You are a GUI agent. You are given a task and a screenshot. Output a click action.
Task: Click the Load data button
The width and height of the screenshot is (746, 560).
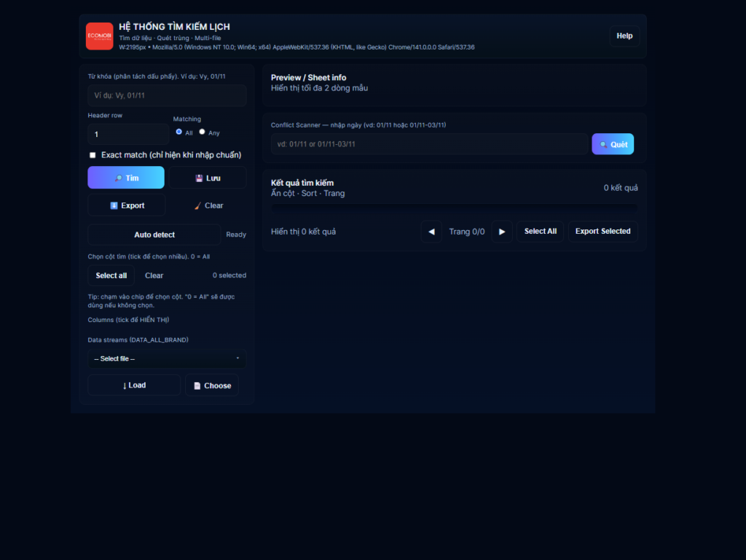point(134,385)
